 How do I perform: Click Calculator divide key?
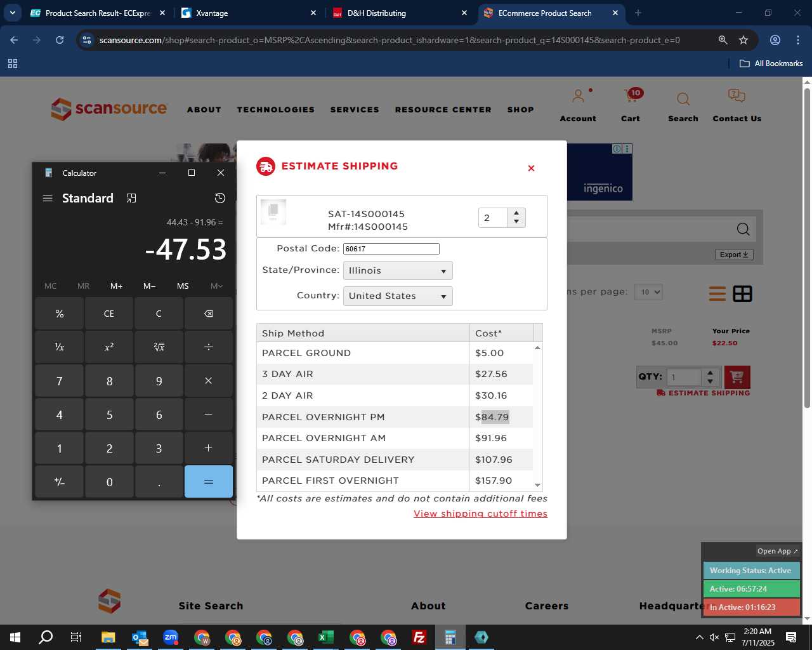[x=209, y=347]
